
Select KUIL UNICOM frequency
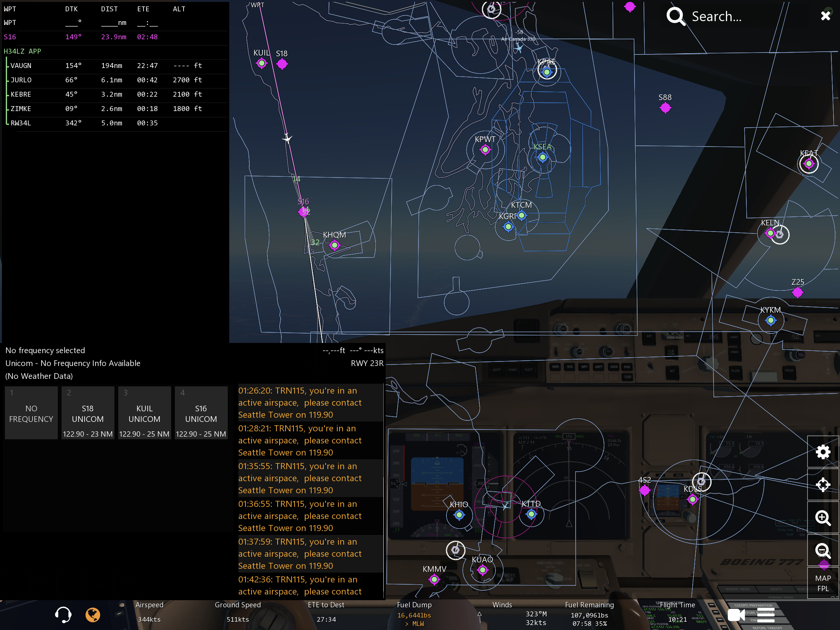pyautogui.click(x=144, y=413)
